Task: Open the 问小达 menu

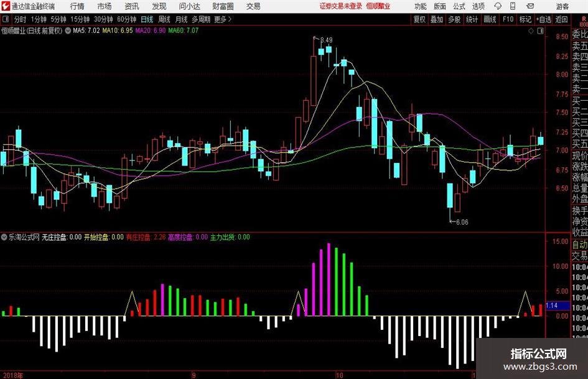Action: pos(189,6)
